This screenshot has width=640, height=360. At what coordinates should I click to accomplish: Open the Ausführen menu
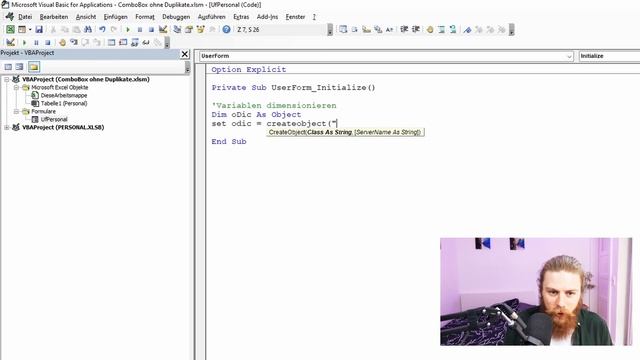pos(211,17)
